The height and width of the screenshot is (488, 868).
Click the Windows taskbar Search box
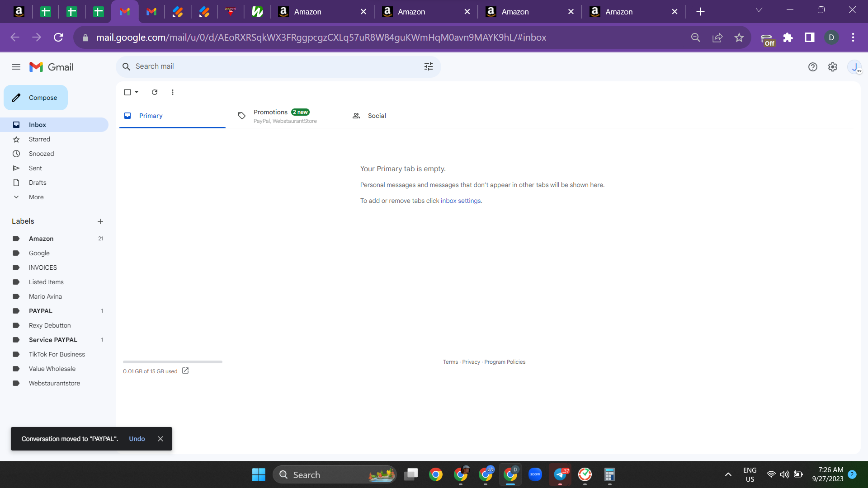(x=335, y=474)
